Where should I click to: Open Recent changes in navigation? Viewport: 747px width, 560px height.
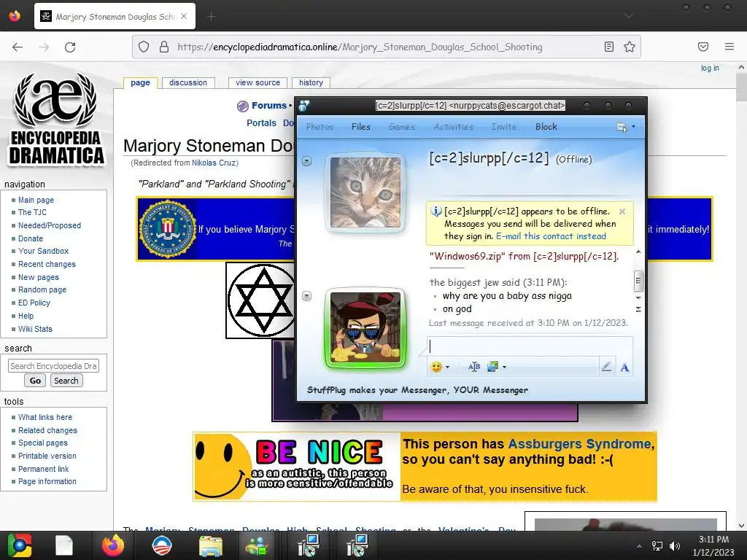pos(47,264)
